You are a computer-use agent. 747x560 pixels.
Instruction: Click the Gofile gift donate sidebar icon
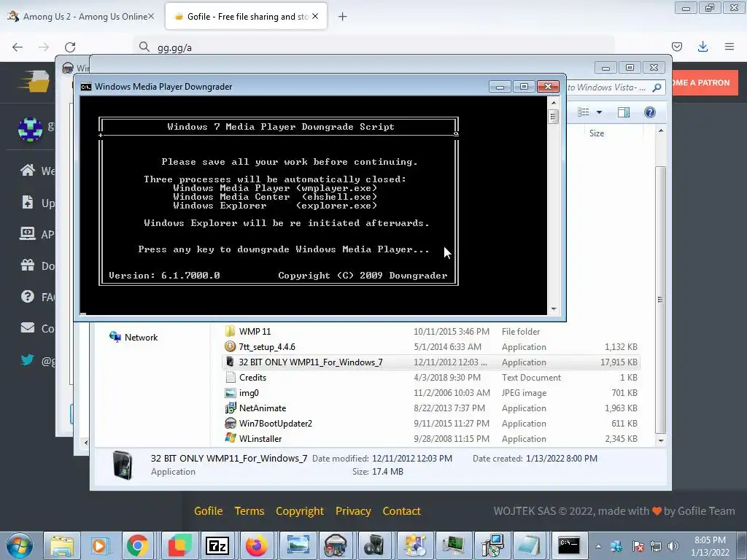(28, 265)
